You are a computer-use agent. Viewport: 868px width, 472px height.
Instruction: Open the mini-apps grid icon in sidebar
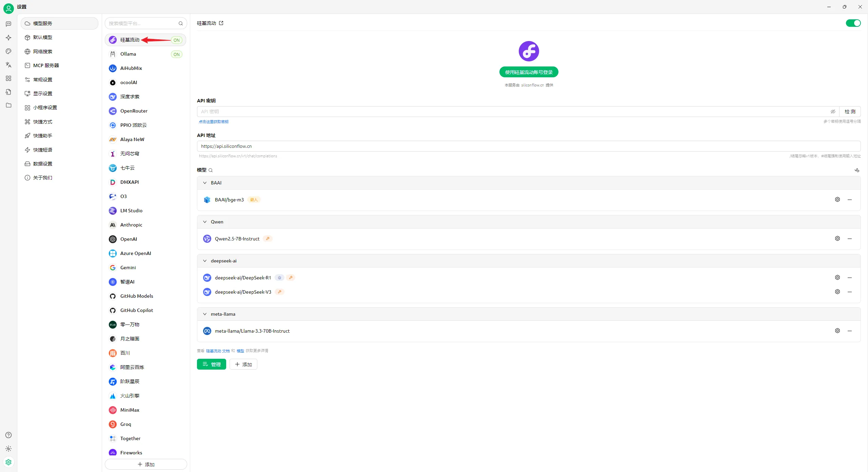click(x=8, y=78)
